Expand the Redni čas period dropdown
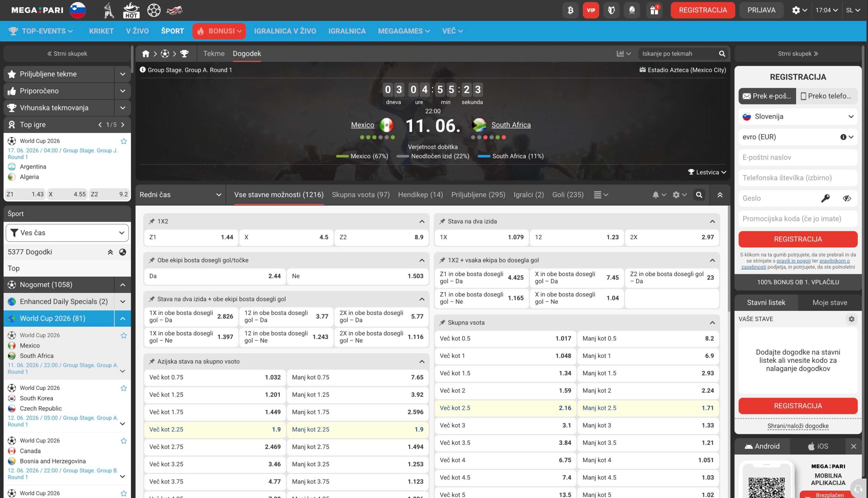Screen dimensions: 868x498 click(180, 195)
